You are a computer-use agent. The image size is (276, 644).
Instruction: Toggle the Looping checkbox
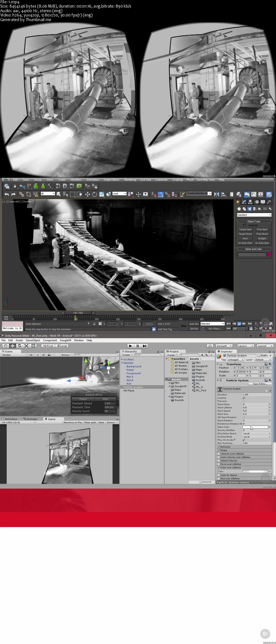pyautogui.click(x=244, y=398)
